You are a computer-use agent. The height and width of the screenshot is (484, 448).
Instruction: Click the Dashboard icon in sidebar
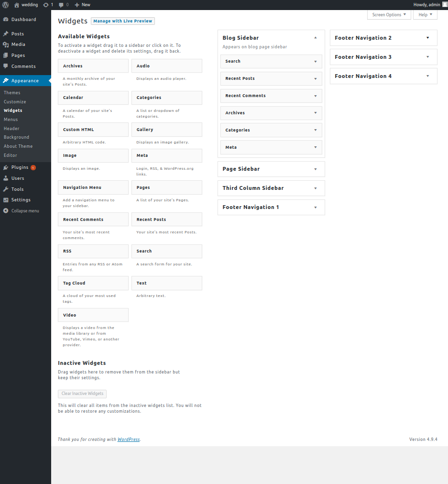6,20
